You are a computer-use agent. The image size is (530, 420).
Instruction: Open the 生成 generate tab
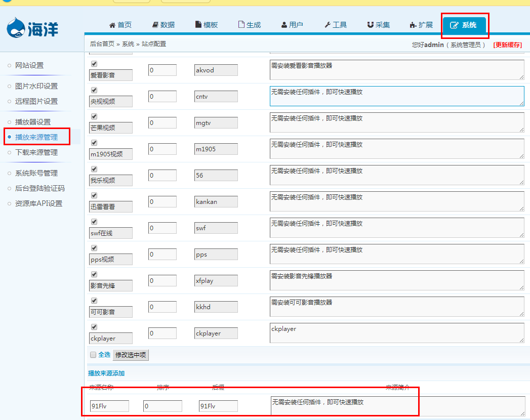click(x=250, y=25)
